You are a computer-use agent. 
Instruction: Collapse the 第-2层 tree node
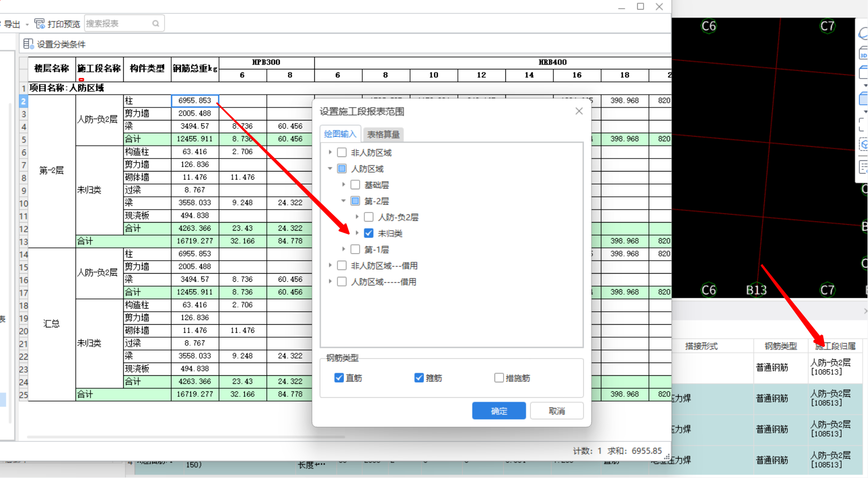tap(343, 201)
